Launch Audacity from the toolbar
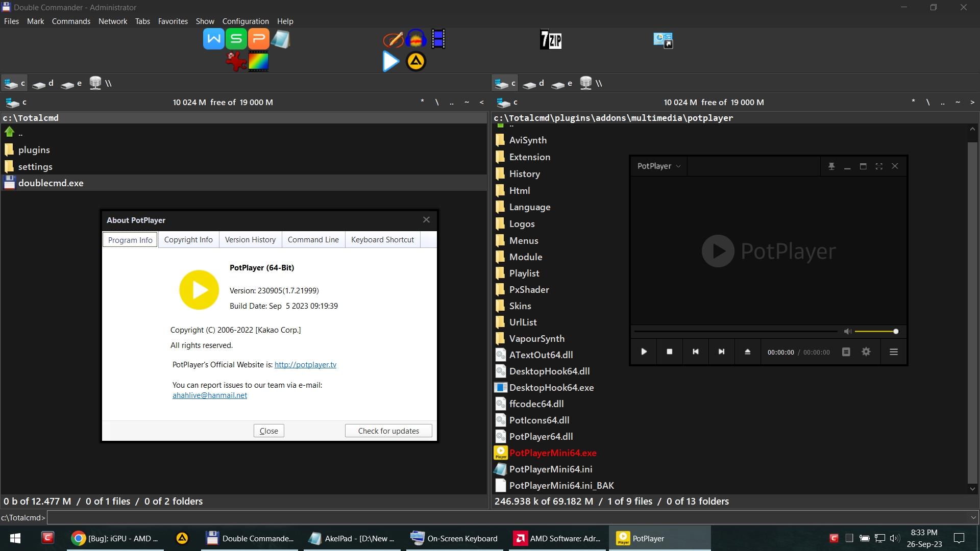The width and height of the screenshot is (980, 551). point(416,39)
